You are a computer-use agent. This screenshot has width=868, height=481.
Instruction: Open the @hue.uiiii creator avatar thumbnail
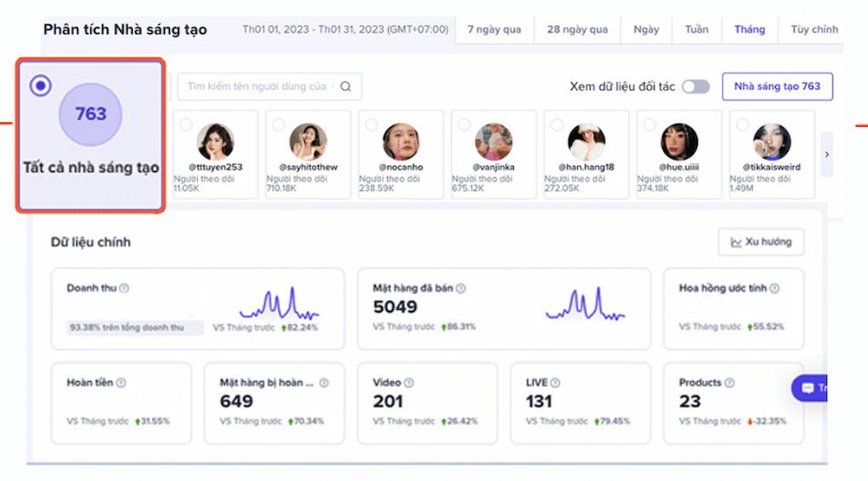pos(679,142)
